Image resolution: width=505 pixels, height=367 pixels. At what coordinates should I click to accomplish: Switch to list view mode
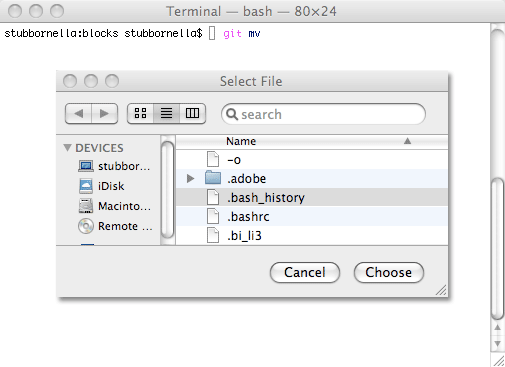166,114
